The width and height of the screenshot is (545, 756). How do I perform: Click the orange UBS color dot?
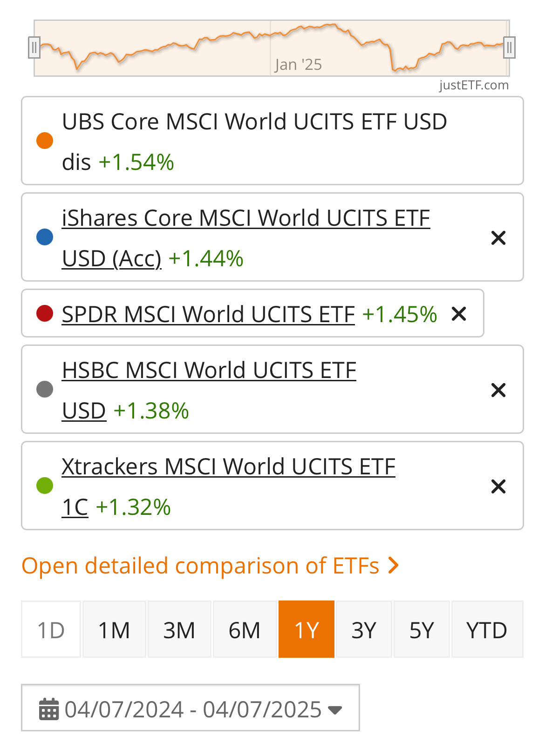coord(45,141)
